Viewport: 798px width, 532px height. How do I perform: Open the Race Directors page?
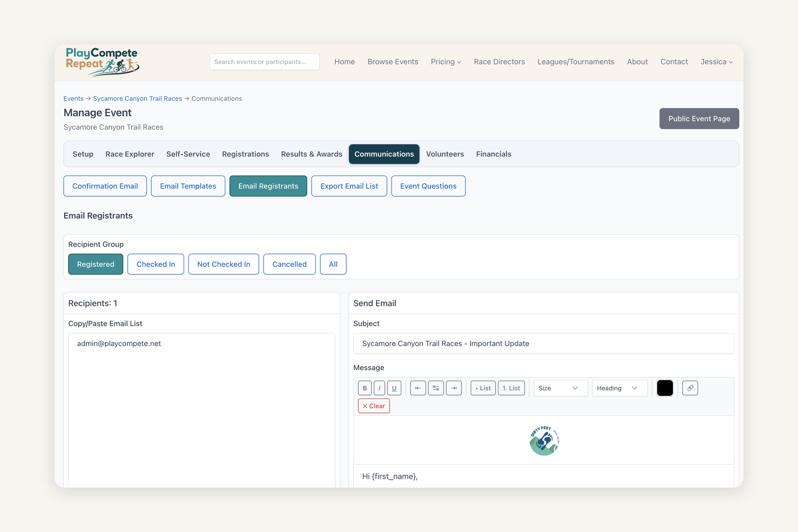[499, 62]
